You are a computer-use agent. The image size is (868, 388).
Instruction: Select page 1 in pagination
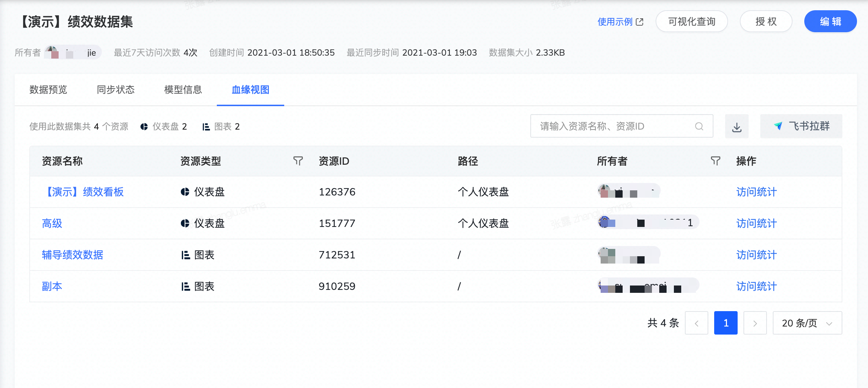pyautogui.click(x=726, y=323)
